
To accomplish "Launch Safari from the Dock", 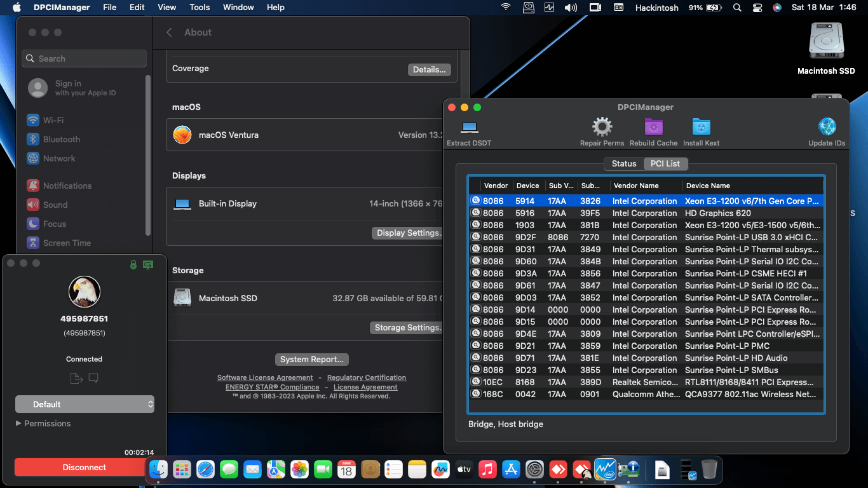I will click(205, 470).
